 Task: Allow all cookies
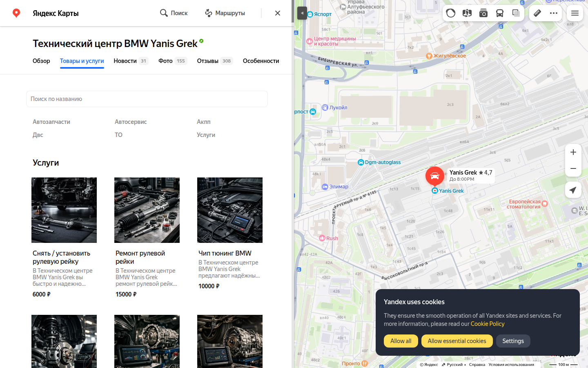[401, 341]
